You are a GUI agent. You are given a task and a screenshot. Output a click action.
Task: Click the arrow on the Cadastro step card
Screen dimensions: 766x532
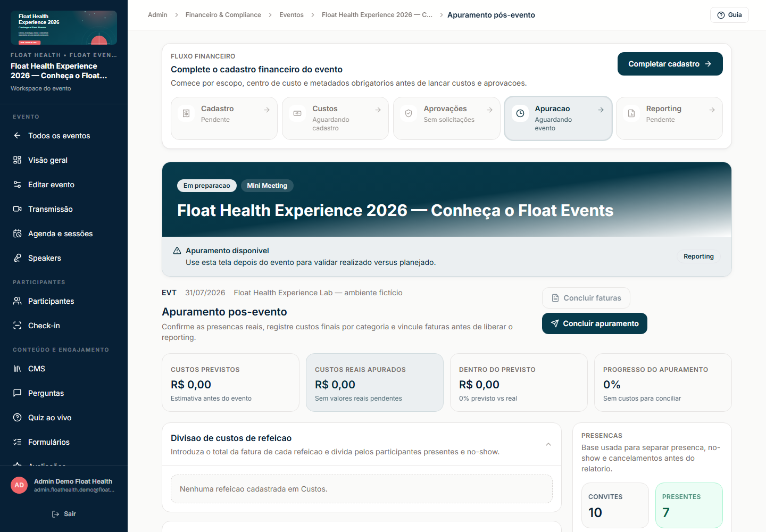[267, 110]
